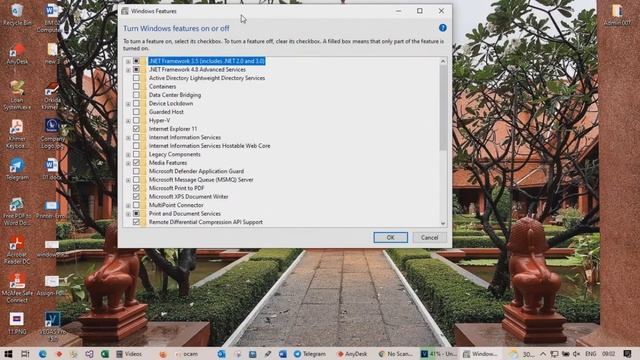Screen dimensions: 640x360
Task: Click the ENG input language indicator
Action: (590, 354)
